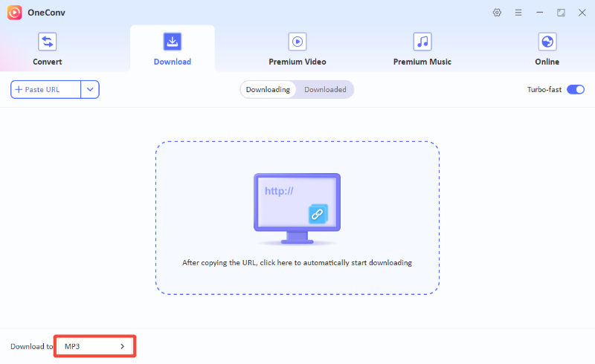Click the Premium Music note icon
The image size is (595, 364).
tap(422, 42)
